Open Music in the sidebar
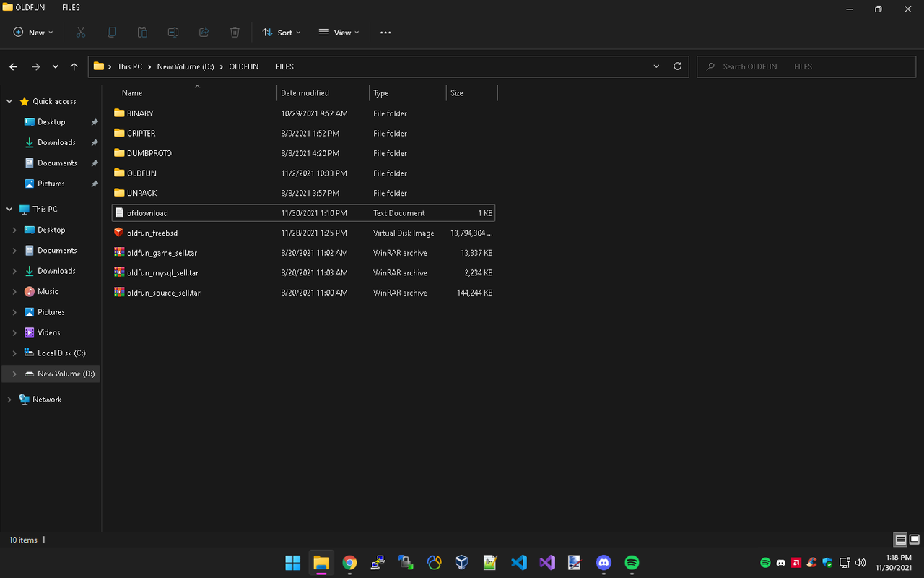 (x=48, y=292)
